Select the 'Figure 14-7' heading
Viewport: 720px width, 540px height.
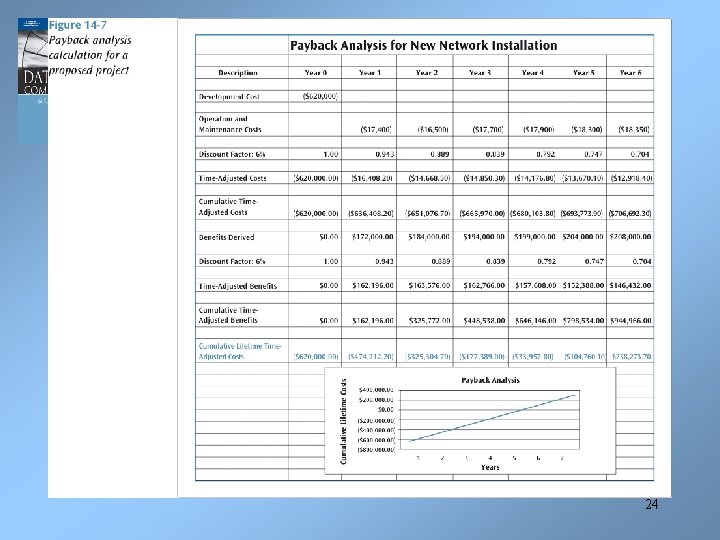tap(78, 25)
